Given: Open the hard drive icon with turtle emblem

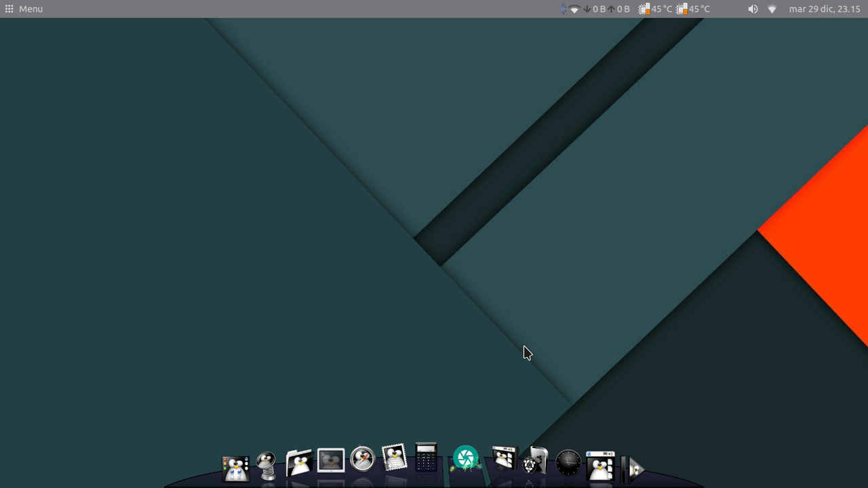Looking at the screenshot, I should (535, 460).
